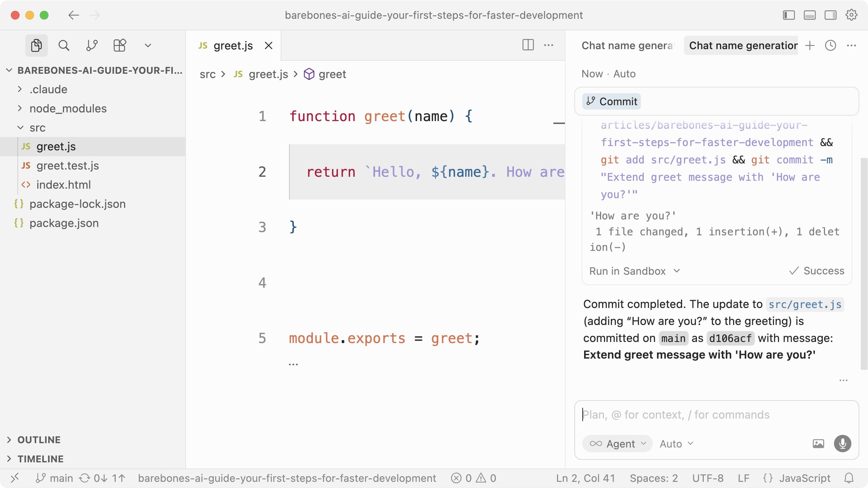
Task: Start a new chat with plus icon
Action: (810, 46)
